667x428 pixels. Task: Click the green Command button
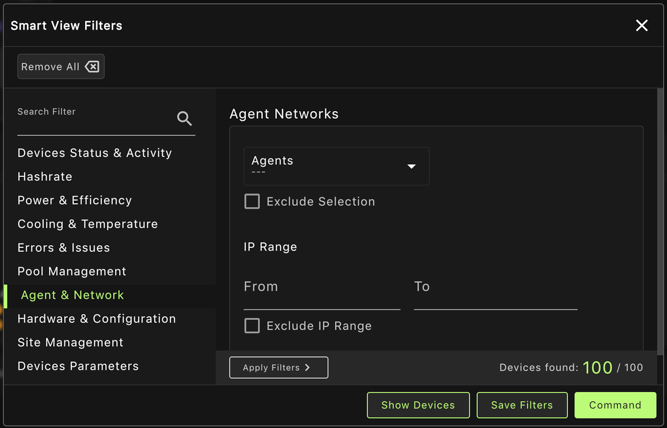(615, 405)
